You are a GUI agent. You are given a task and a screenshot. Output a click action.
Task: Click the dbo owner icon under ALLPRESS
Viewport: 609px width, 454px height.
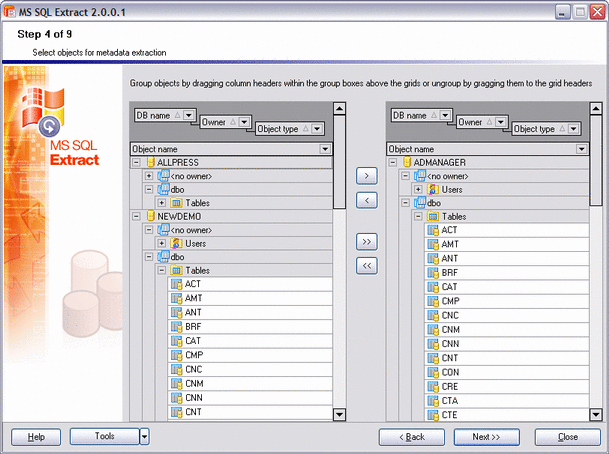pos(164,190)
